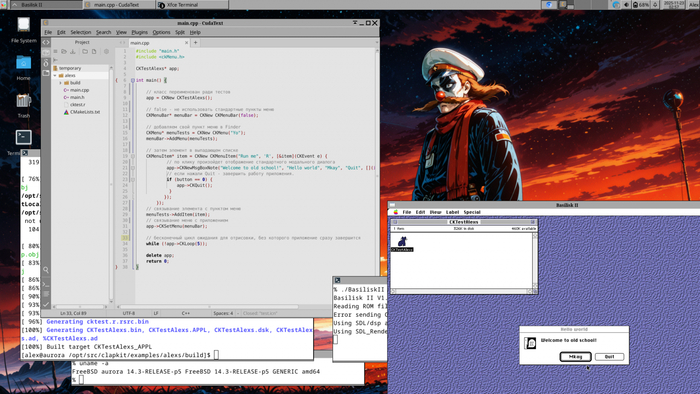This screenshot has width=700, height=394.
Task: Add a new editor tab with plus button
Action: (x=196, y=43)
